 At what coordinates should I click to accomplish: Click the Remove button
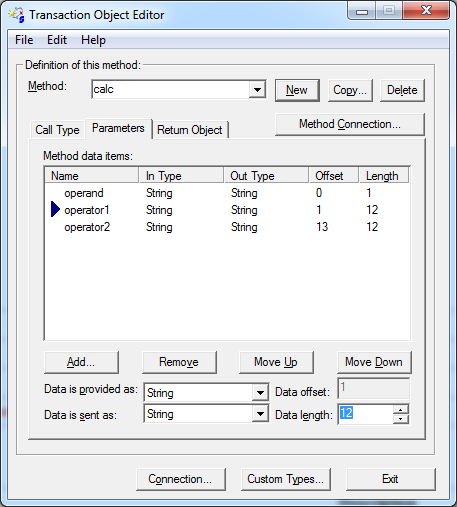tap(179, 362)
